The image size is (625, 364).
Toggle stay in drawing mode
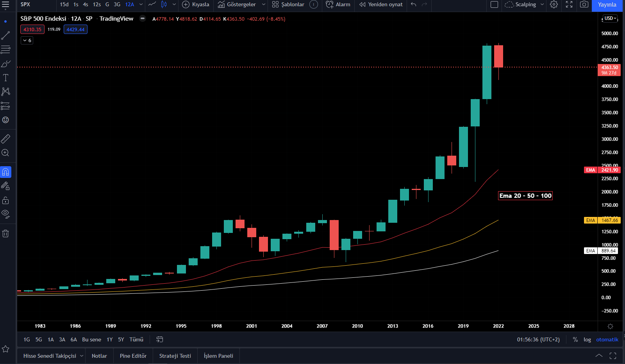[x=5, y=186]
